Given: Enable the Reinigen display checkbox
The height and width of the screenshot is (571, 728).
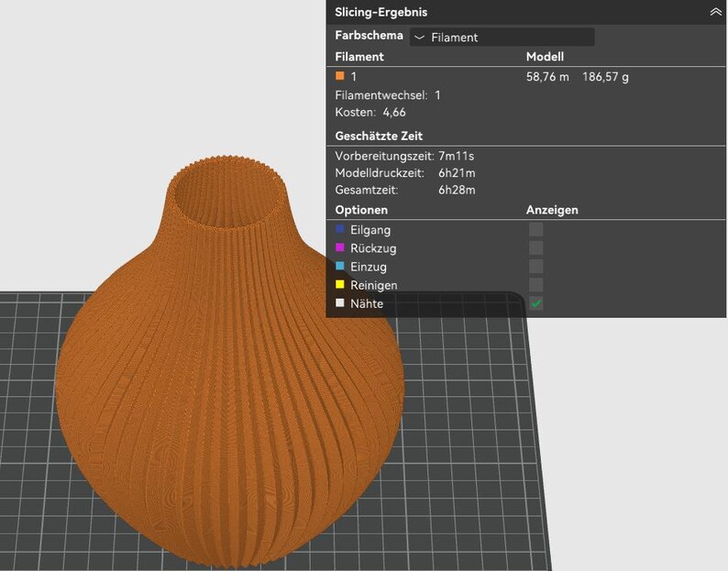Looking at the screenshot, I should [x=535, y=285].
